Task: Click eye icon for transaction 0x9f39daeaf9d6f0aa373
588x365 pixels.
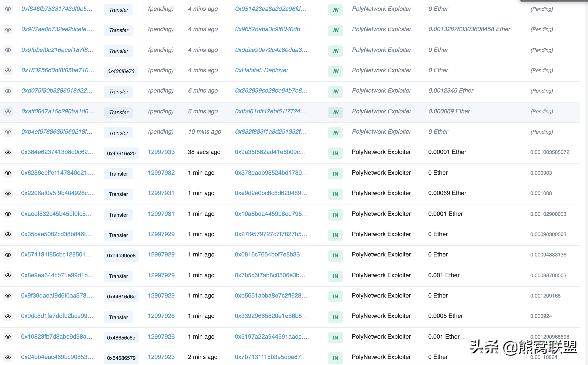Action: (x=8, y=296)
